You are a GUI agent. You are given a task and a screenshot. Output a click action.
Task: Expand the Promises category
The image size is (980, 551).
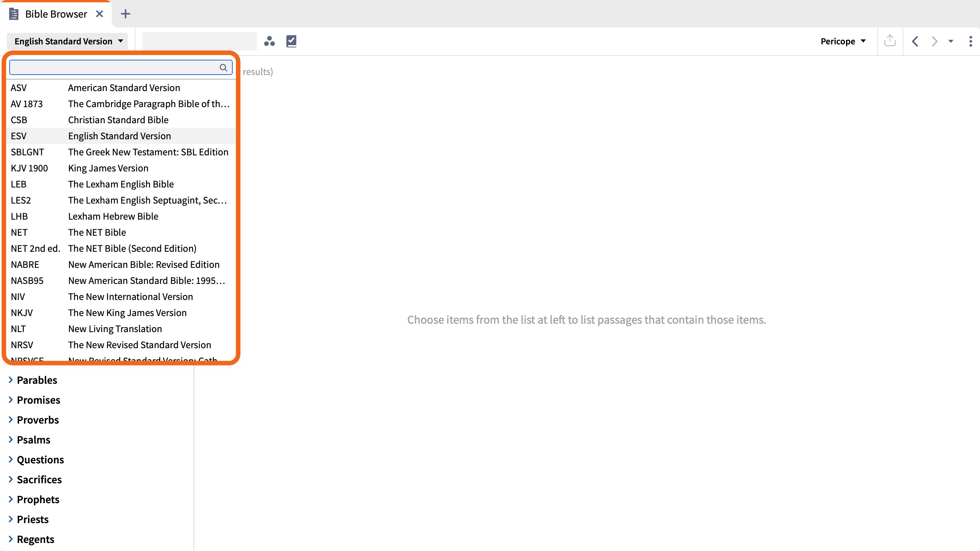[x=11, y=400]
